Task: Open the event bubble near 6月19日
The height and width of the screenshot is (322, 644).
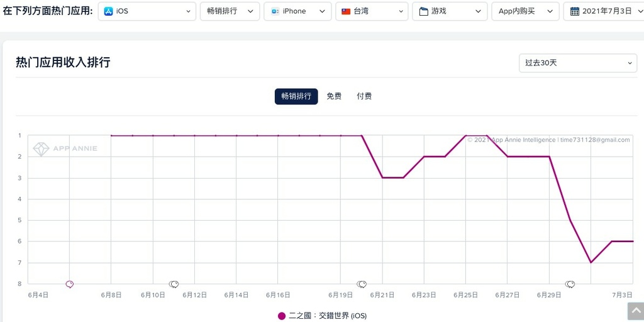Action: tap(362, 284)
